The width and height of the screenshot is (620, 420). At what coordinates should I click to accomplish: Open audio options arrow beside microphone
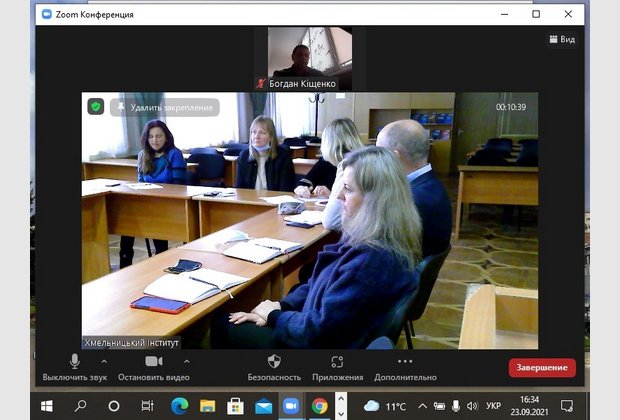click(104, 361)
